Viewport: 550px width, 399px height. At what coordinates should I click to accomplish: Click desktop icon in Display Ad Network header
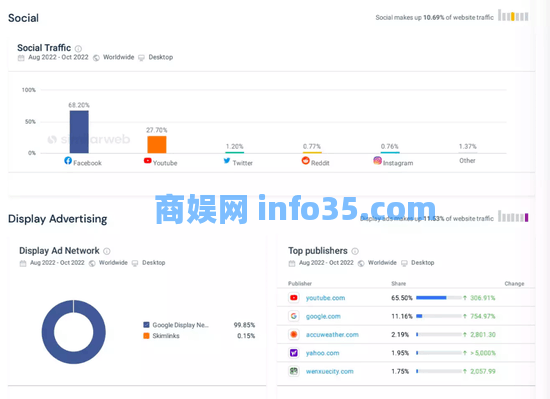click(135, 263)
